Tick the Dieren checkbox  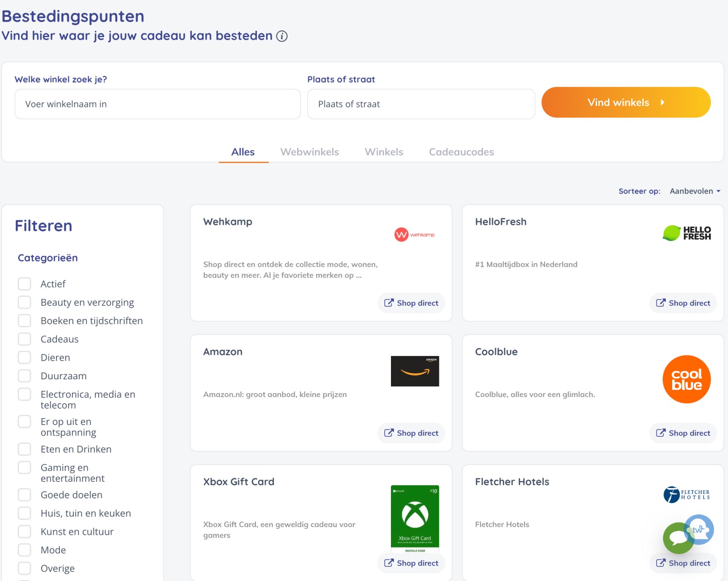click(x=24, y=358)
